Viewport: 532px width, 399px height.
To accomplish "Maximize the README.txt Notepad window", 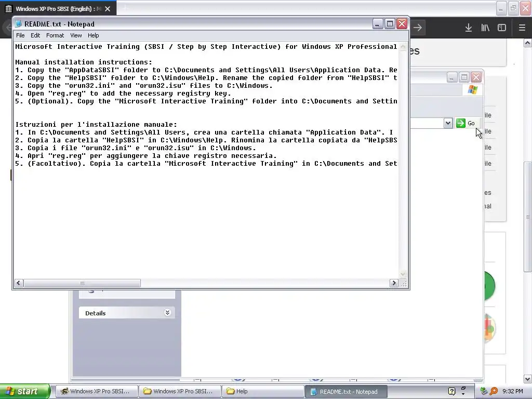I will pos(390,24).
